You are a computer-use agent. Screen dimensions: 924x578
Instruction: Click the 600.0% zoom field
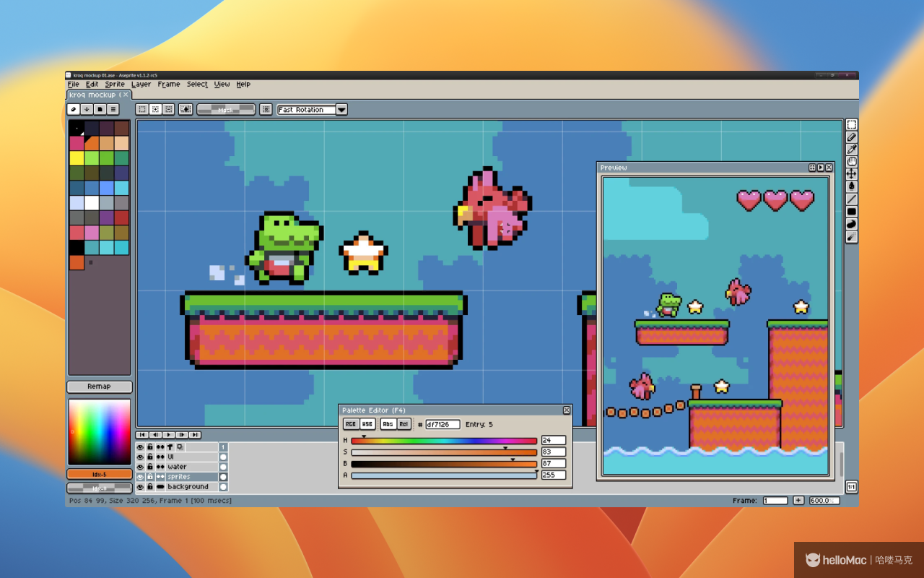pyautogui.click(x=824, y=500)
